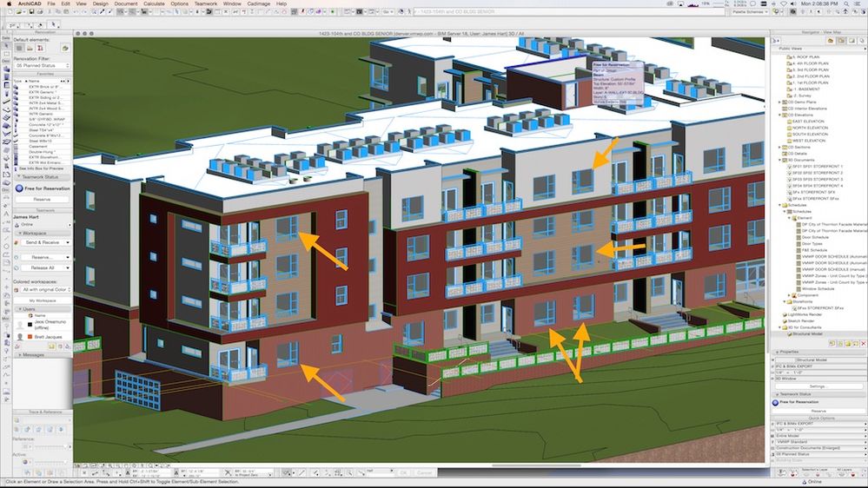Open the LightWorks Render view
Image resolution: width=868 pixels, height=488 pixels.
(x=801, y=314)
